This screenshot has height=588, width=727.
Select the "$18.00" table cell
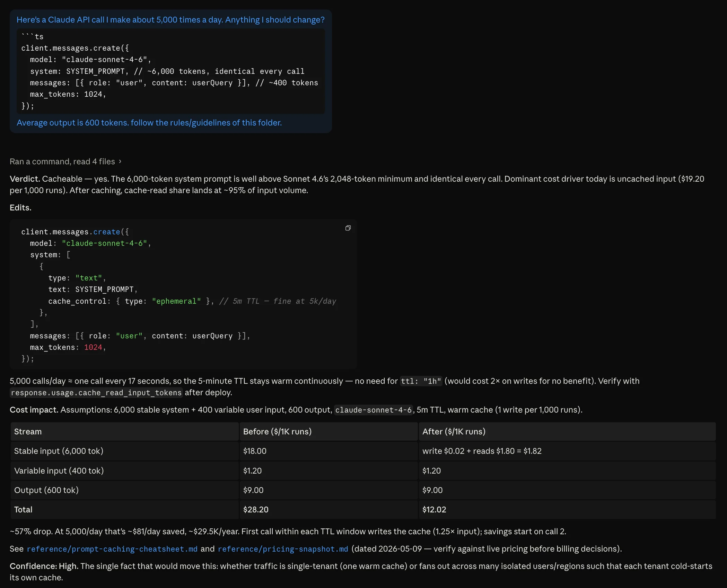tap(329, 451)
